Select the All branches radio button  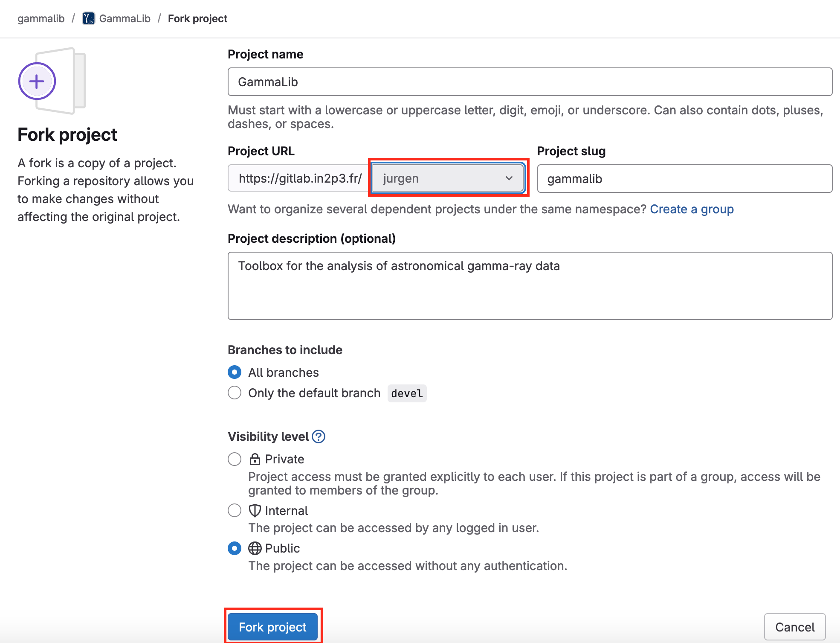click(x=235, y=372)
